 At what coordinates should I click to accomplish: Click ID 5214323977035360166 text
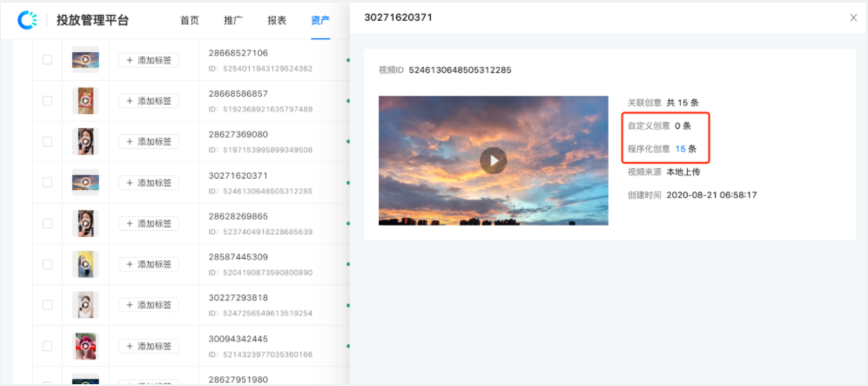260,355
